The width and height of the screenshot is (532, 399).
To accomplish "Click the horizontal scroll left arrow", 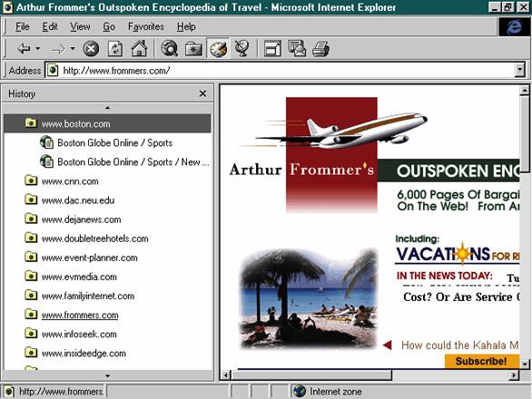I will 226,375.
